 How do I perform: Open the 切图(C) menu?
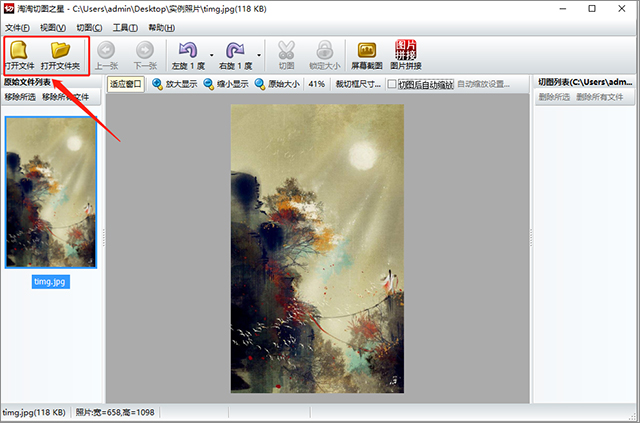(89, 28)
